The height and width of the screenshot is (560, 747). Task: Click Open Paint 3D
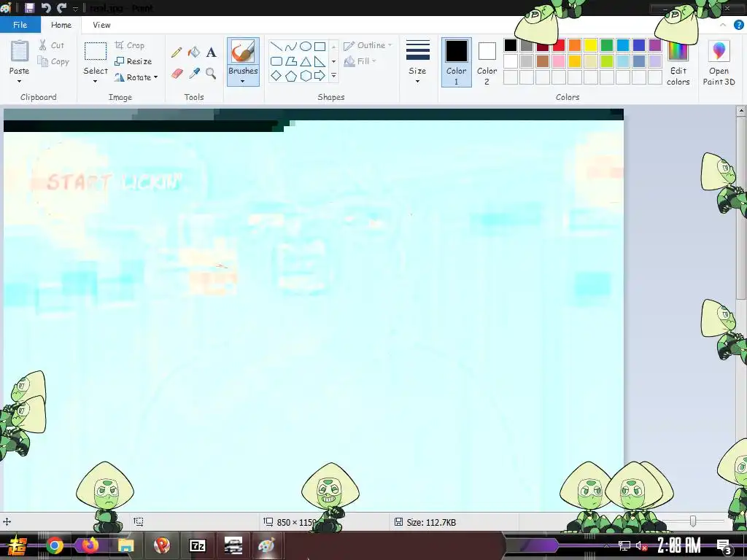coord(719,63)
